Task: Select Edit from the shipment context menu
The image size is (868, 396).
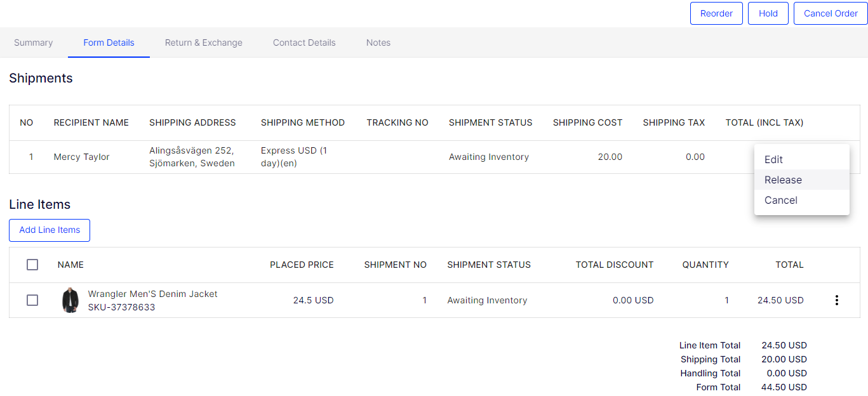Action: click(x=773, y=159)
